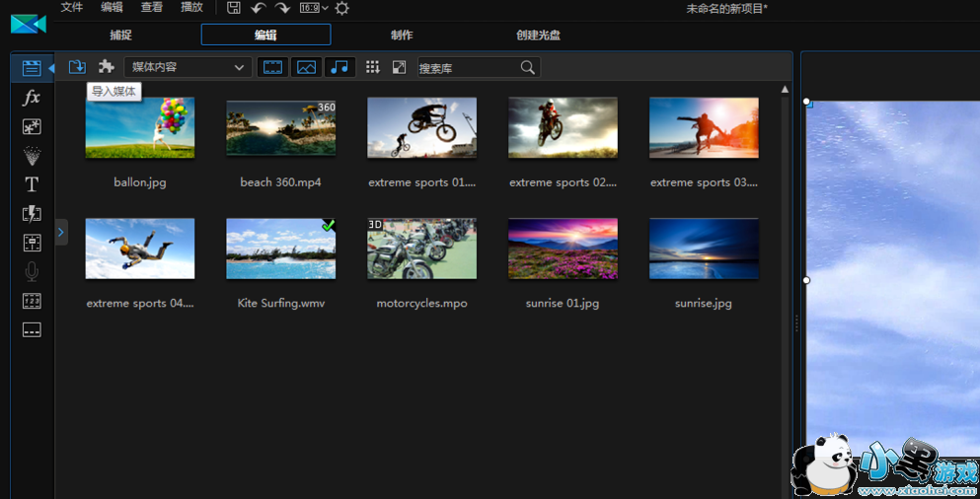This screenshot has height=499, width=980.
Task: Toggle the image files filter button
Action: [307, 67]
